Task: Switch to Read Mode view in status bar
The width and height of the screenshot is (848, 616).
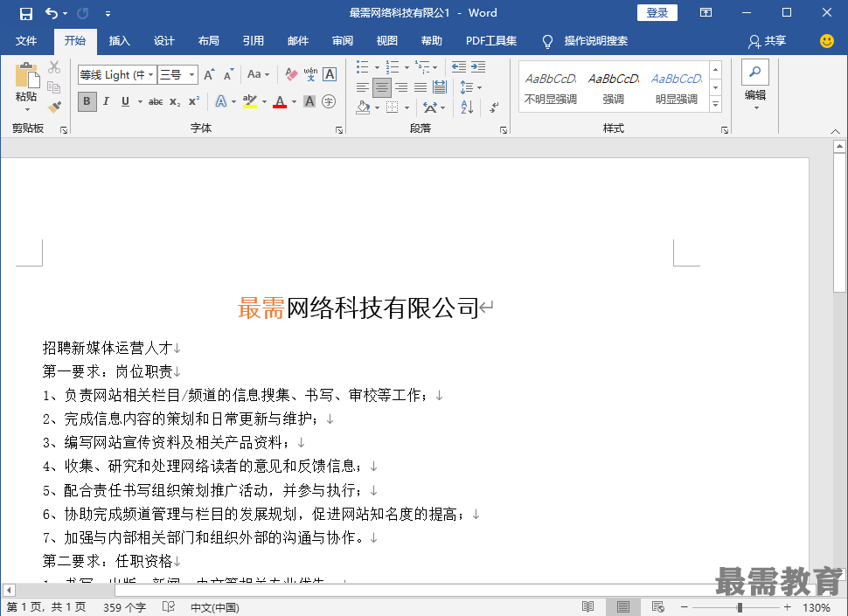Action: [x=587, y=606]
